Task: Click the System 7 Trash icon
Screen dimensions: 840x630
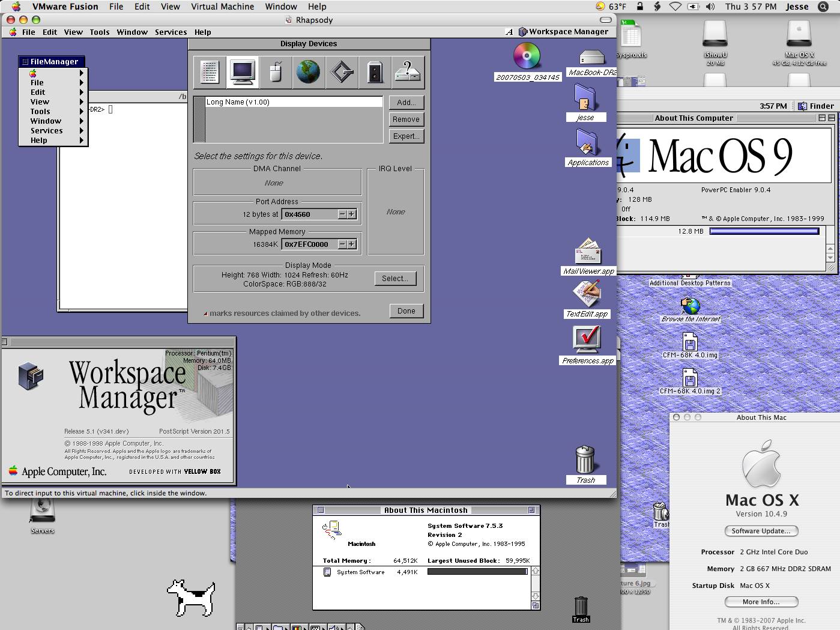Action: [581, 605]
